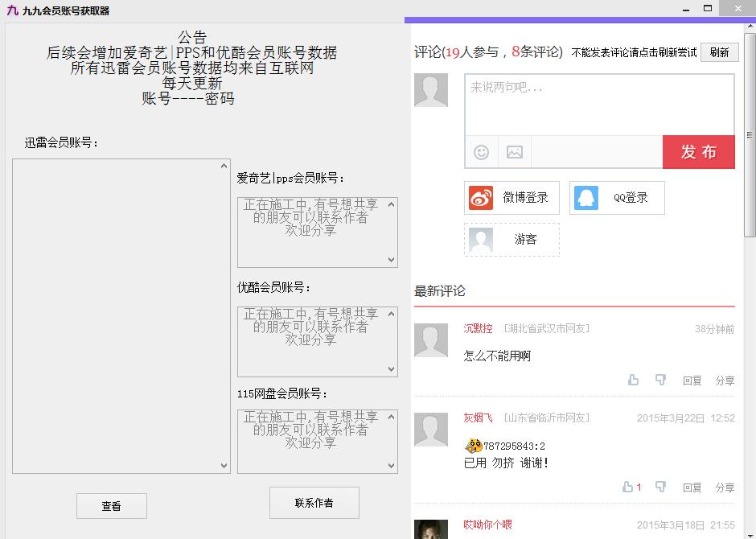The image size is (756, 539).
Task: Click the 联系作者 button
Action: [x=314, y=504]
